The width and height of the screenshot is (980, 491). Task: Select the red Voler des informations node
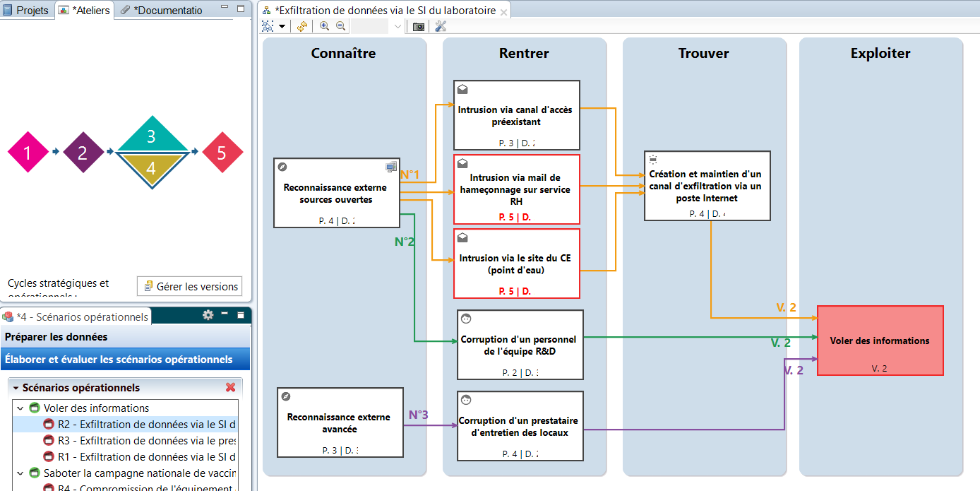click(880, 341)
